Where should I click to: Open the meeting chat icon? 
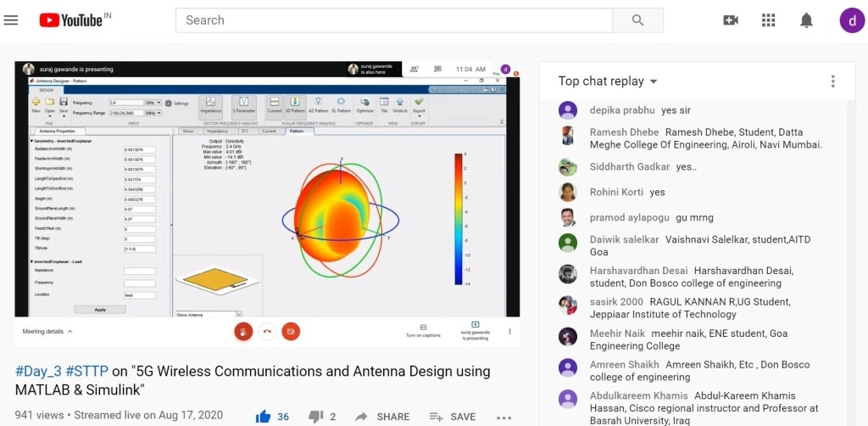[438, 70]
